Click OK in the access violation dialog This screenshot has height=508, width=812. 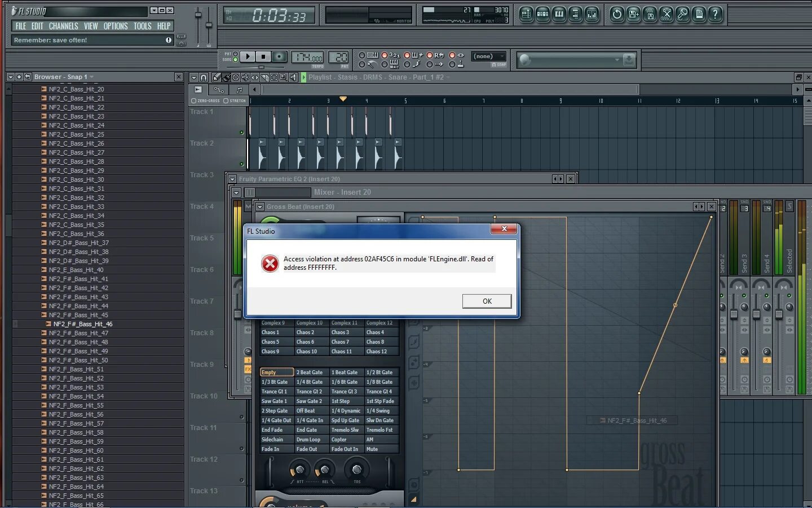pos(487,301)
